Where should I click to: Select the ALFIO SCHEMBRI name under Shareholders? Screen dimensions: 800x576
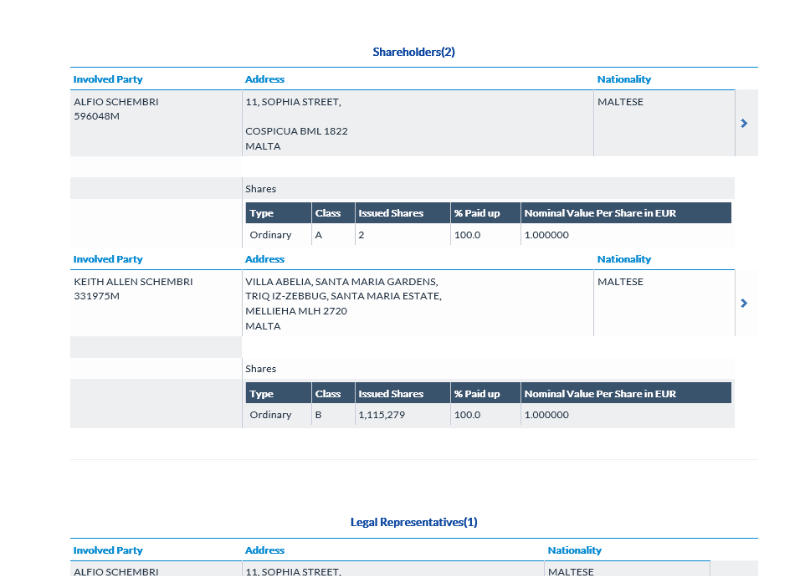coord(116,102)
